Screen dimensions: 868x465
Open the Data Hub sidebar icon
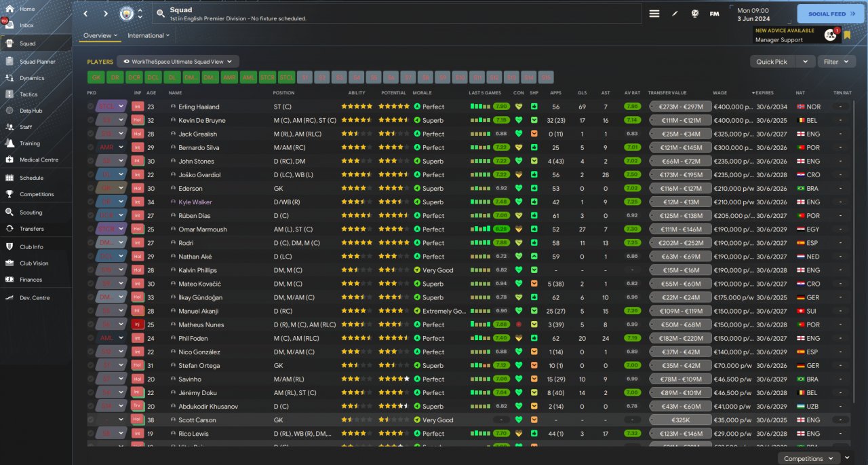[10, 111]
